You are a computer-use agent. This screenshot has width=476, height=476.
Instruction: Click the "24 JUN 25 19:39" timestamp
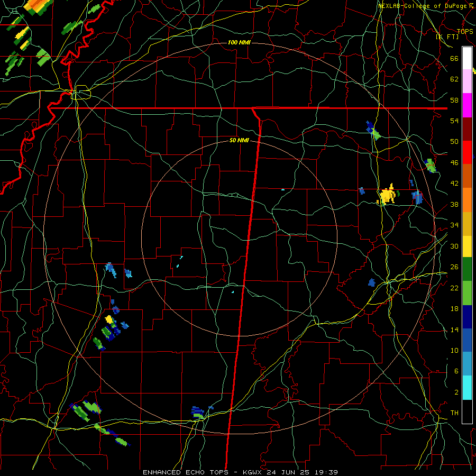point(302,472)
